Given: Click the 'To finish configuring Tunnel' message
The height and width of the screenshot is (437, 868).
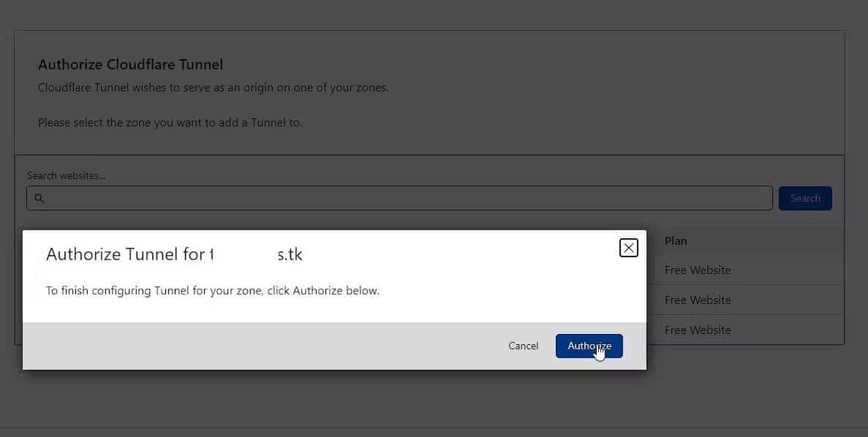Looking at the screenshot, I should click(x=212, y=291).
